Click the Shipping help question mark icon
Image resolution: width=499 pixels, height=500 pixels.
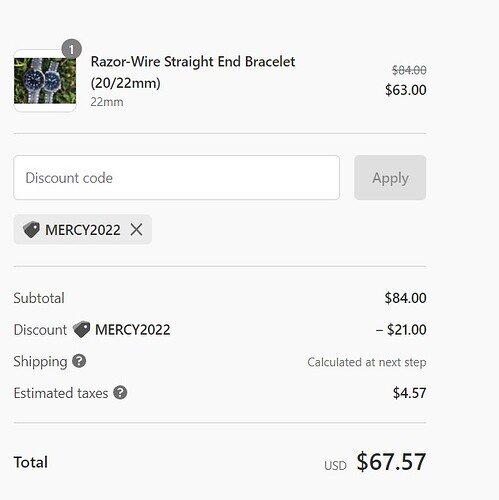pyautogui.click(x=79, y=361)
